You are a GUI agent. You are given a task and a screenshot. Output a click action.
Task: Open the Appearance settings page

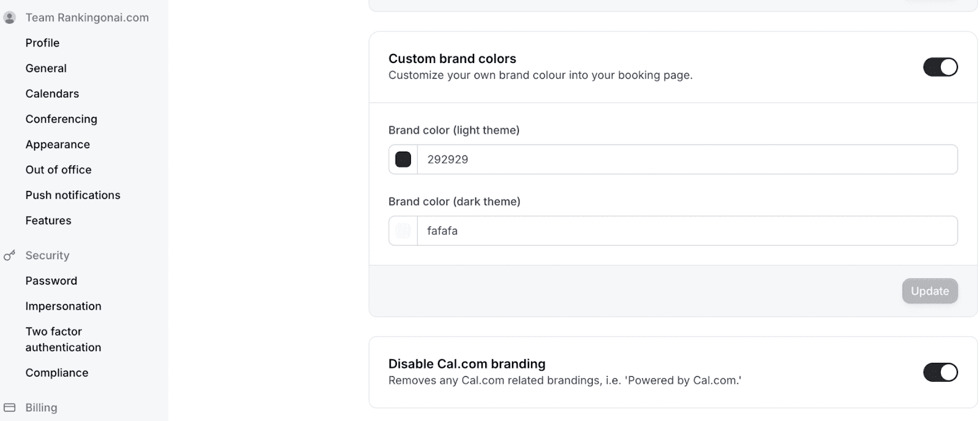58,144
